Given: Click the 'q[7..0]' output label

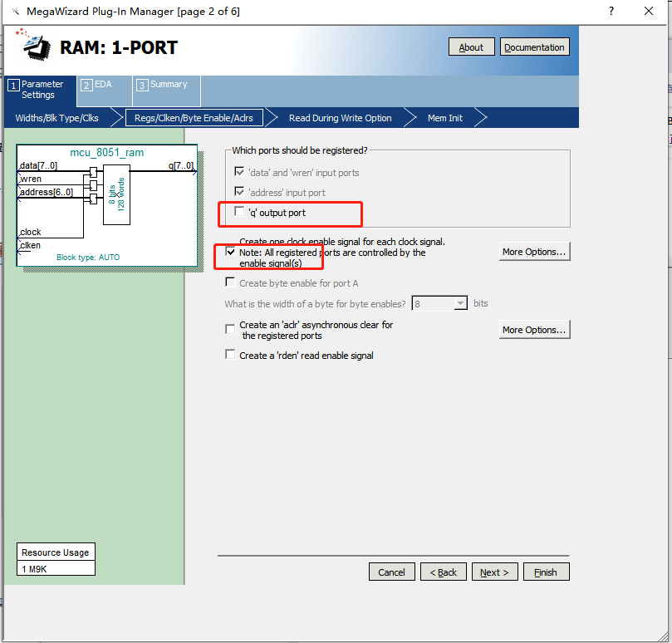Looking at the screenshot, I should (x=181, y=165).
